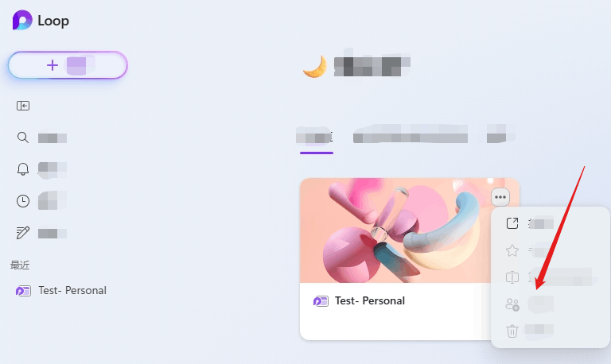Open the Test- Personal card title
The width and height of the screenshot is (611, 364).
(x=370, y=301)
